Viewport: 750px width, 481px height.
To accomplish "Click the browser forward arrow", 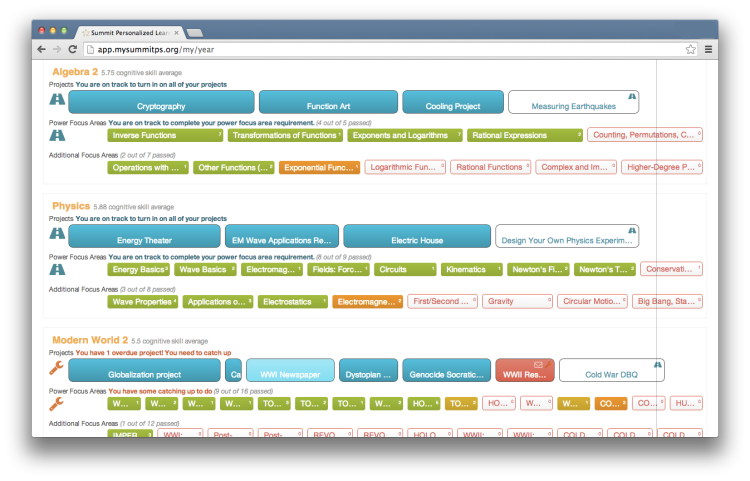I will [58, 48].
